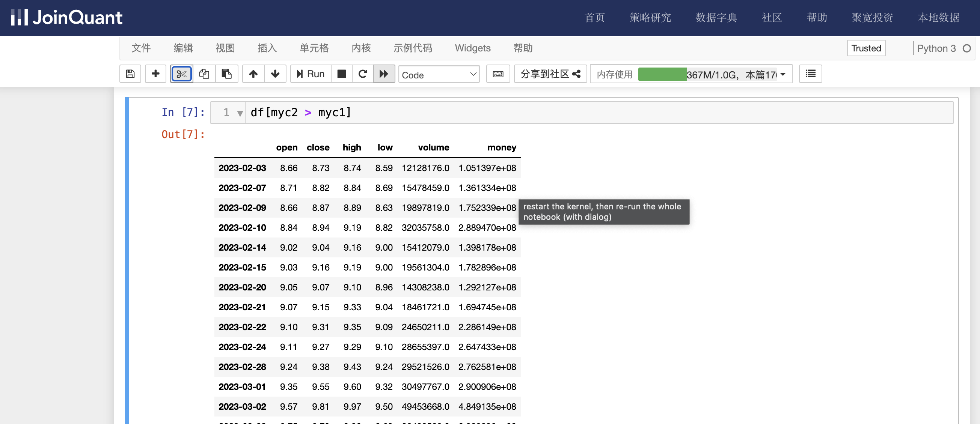Select the 2023-03-01 row index
980x424 pixels.
[242, 387]
